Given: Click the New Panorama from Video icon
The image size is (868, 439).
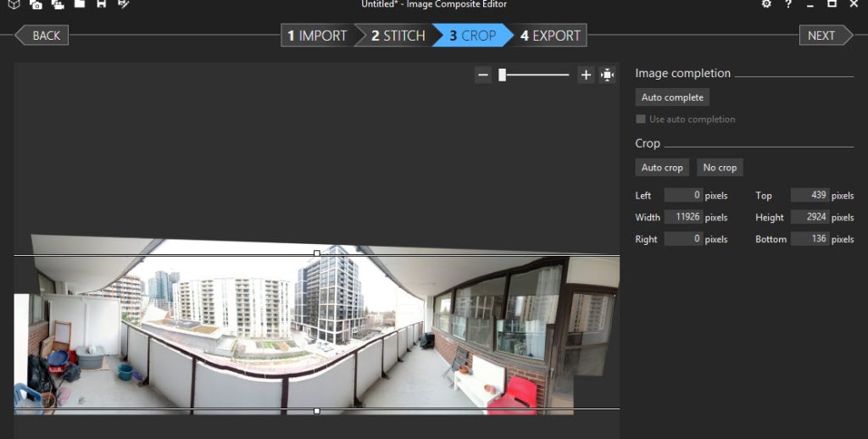Looking at the screenshot, I should tap(58, 4).
